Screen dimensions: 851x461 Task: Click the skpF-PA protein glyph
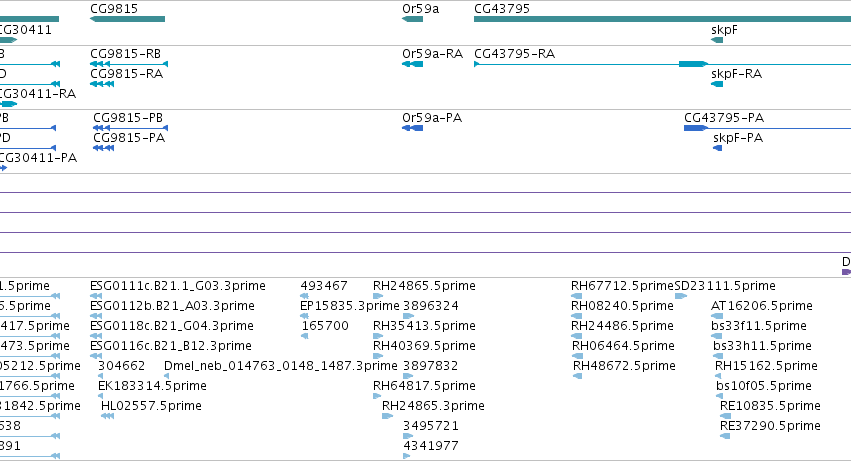(717, 148)
